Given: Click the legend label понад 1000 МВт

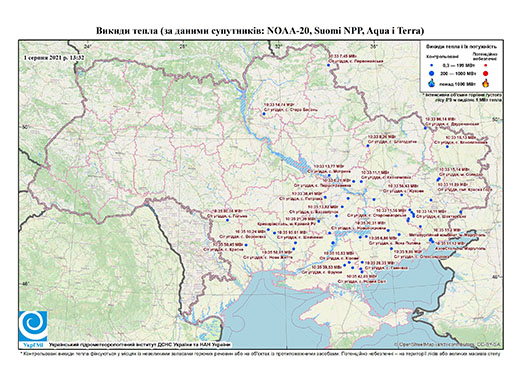Looking at the screenshot, I should click(456, 83).
